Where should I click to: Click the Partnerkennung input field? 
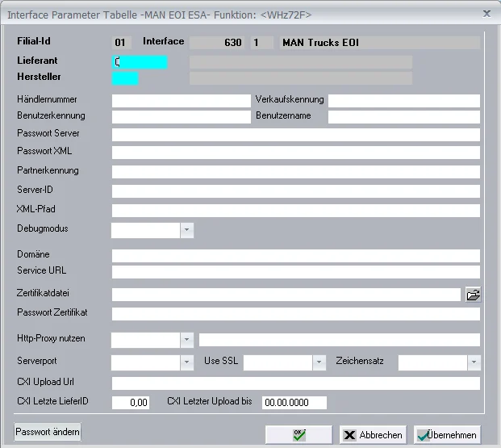tap(296, 172)
